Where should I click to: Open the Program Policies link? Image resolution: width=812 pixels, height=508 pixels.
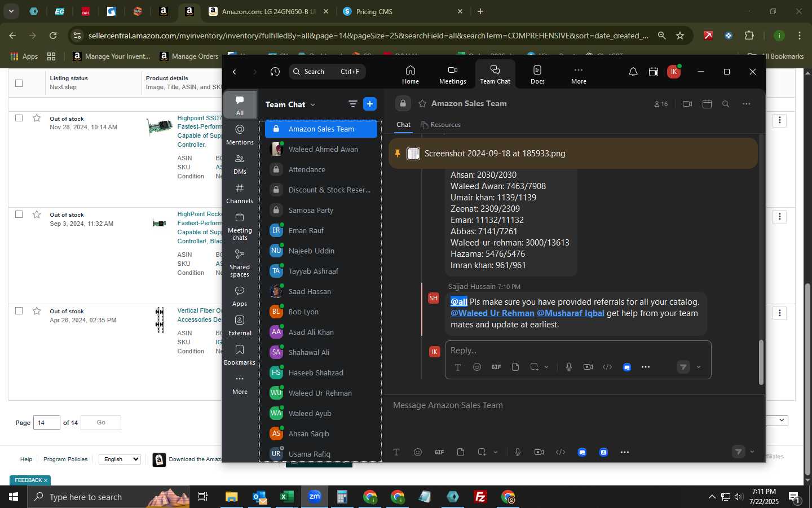(65, 459)
